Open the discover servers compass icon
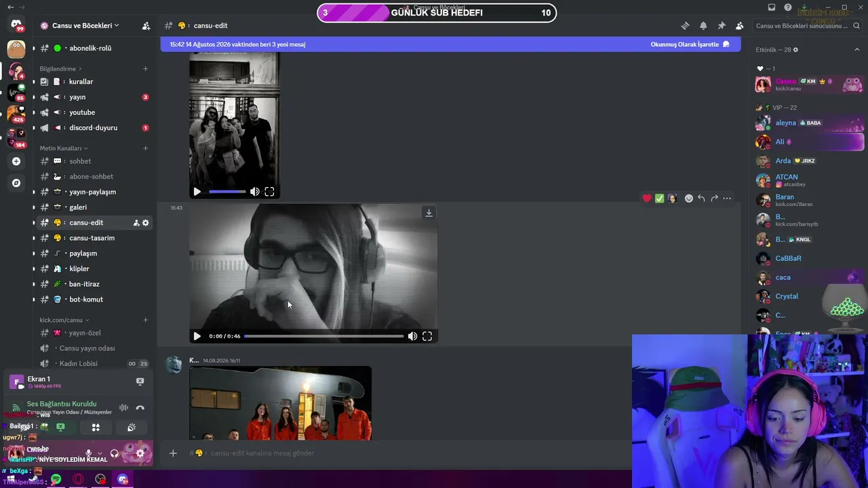The width and height of the screenshot is (868, 488). pos(16,183)
